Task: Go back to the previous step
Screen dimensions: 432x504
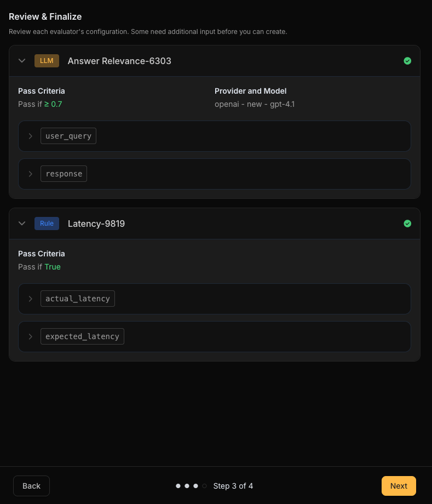Action: pos(31,486)
